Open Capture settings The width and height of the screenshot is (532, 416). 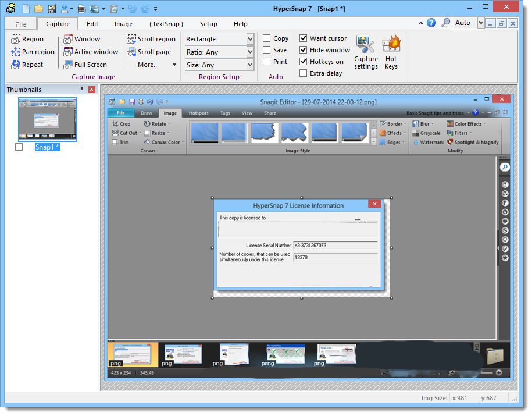[366, 52]
